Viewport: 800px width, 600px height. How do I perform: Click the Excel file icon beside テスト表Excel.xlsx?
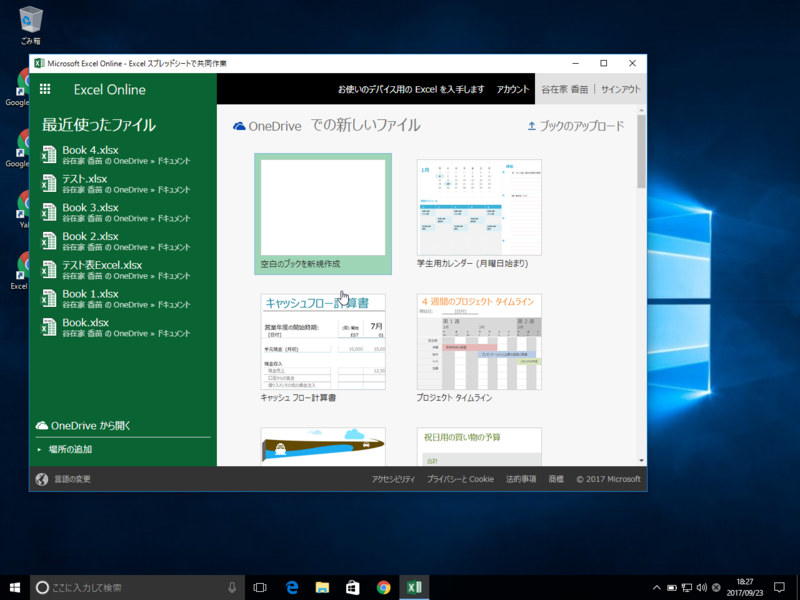(49, 269)
